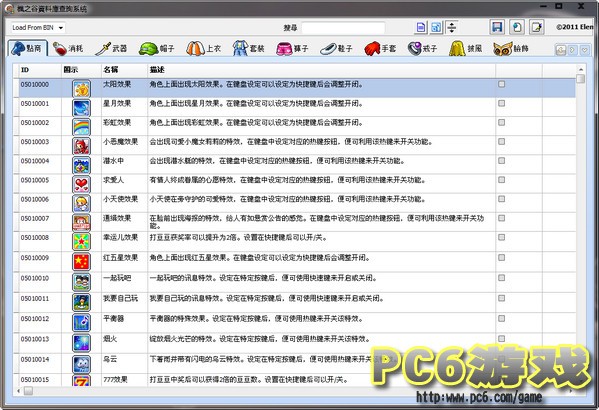Tick the checkbox for item 05010005
Image resolution: width=599 pixels, height=410 pixels.
[501, 180]
